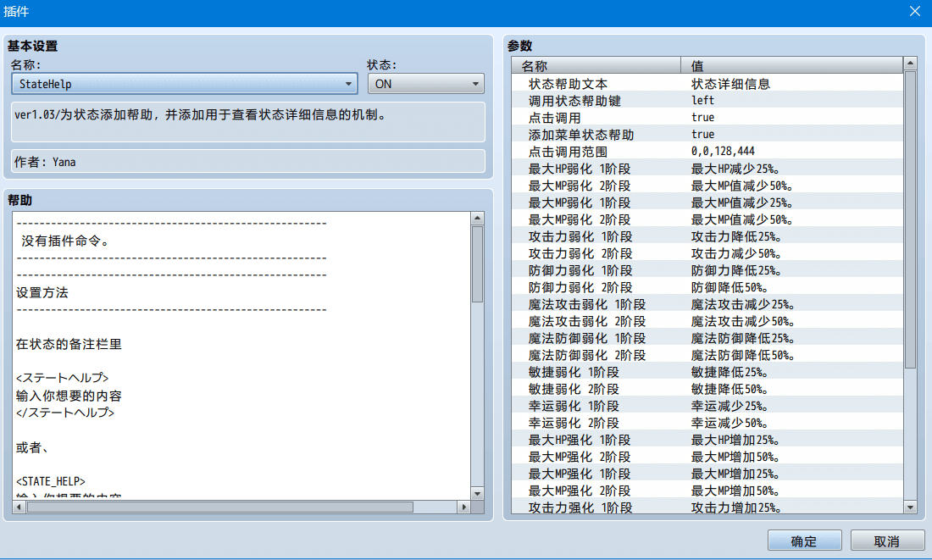Click the value 防御降低50%。
The height and width of the screenshot is (560, 932).
click(x=730, y=287)
